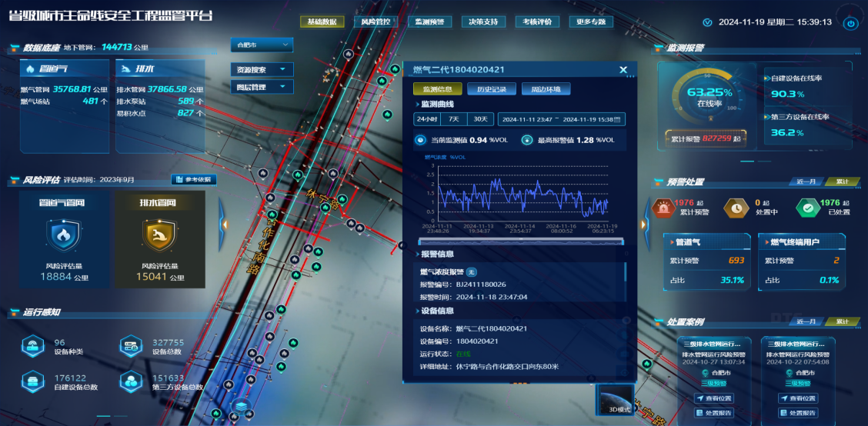This screenshot has height=426, width=868.
Task: Click the 参考依据 button
Action: coord(193,180)
